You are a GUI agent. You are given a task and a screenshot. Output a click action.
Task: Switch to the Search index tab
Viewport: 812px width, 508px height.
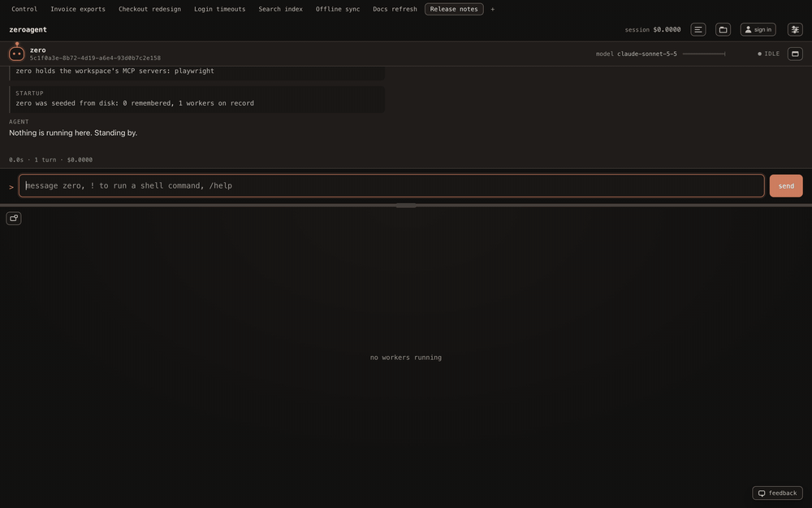coord(281,9)
